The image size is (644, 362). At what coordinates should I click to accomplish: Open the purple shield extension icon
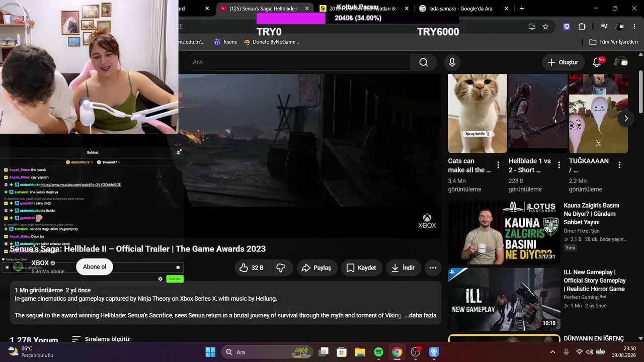pos(567,27)
